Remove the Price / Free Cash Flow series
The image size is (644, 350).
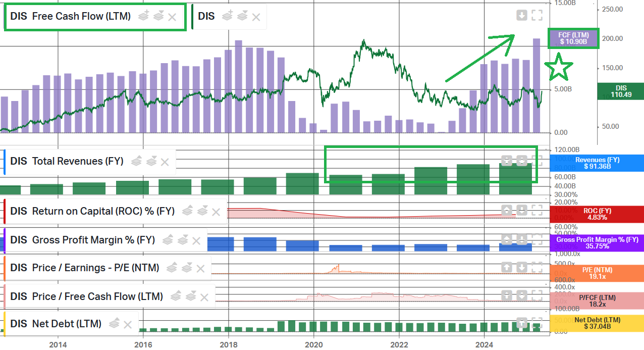coord(204,297)
